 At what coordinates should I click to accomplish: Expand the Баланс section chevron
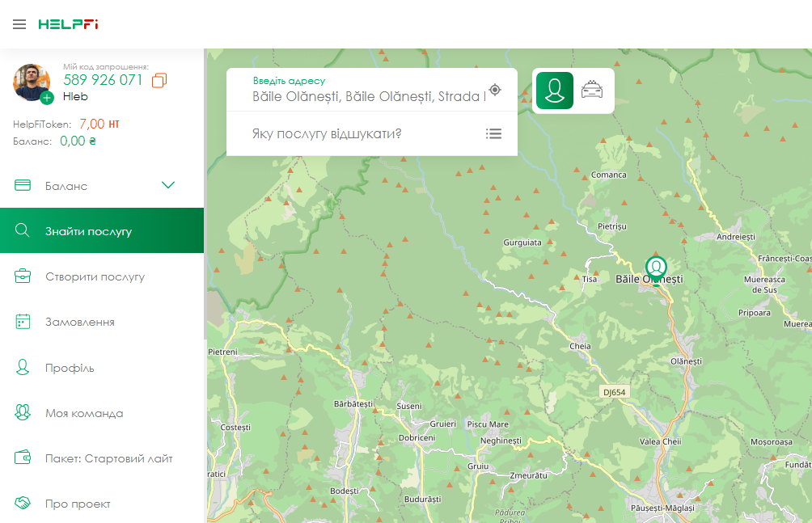(x=168, y=185)
